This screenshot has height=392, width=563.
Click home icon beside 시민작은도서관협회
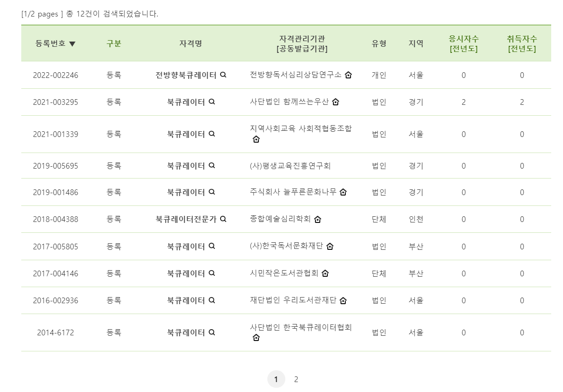tap(325, 273)
